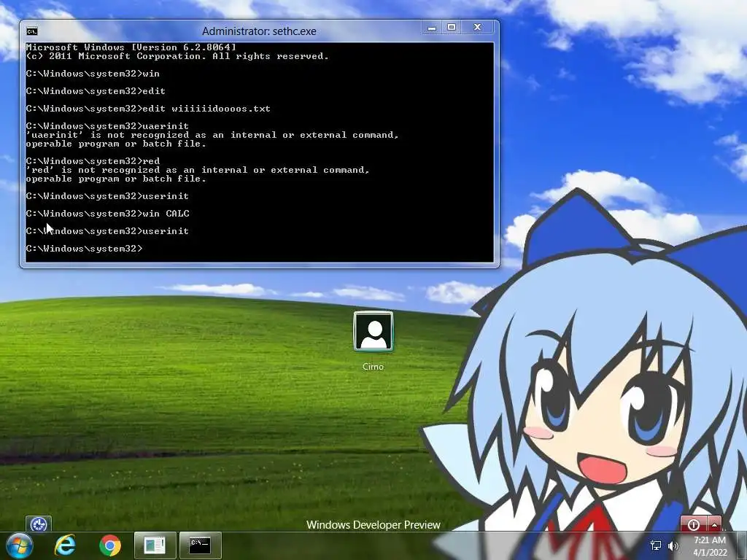Click the 'uaerinit' command line
Viewport: 747px width, 560px height.
[x=107, y=126]
